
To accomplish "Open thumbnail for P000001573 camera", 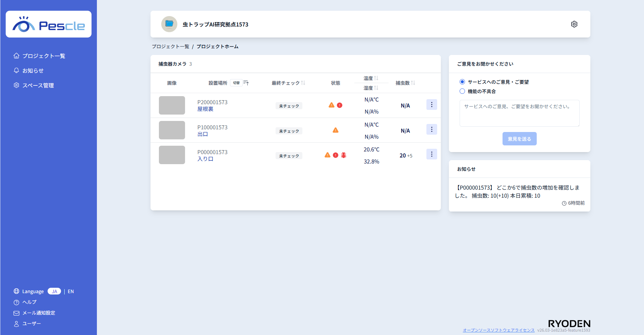I will (172, 155).
